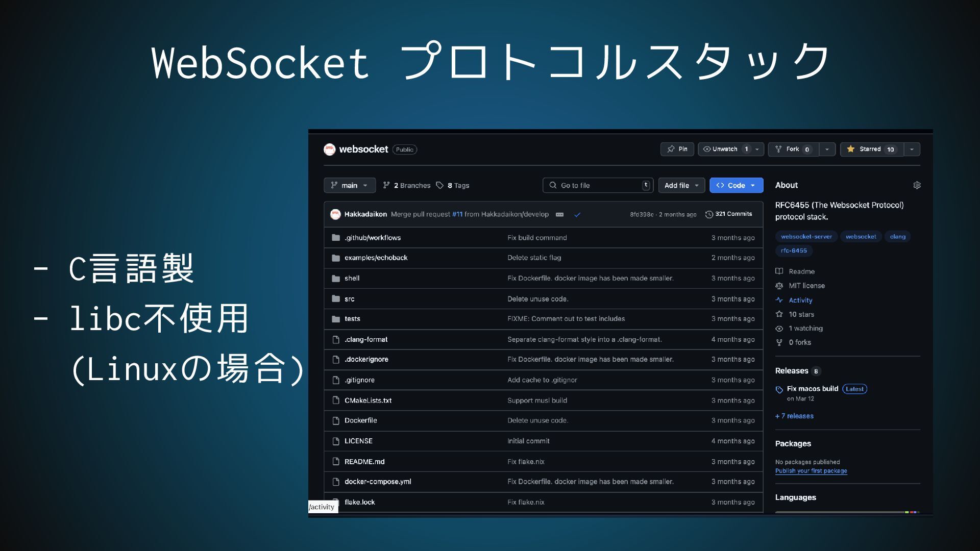Screen dimensions: 980x551
Task: Click the Pin repository button
Action: click(x=677, y=149)
